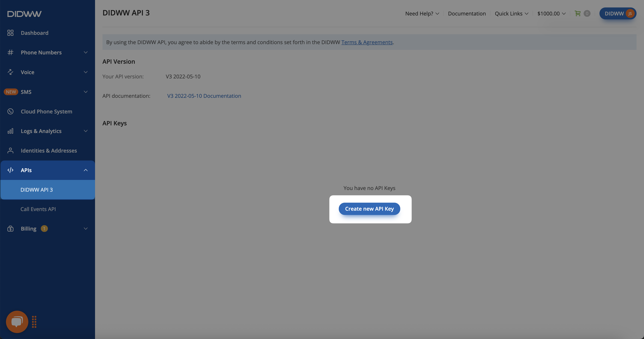644x339 pixels.
Task: Open the Quick Links dropdown
Action: coord(512,13)
